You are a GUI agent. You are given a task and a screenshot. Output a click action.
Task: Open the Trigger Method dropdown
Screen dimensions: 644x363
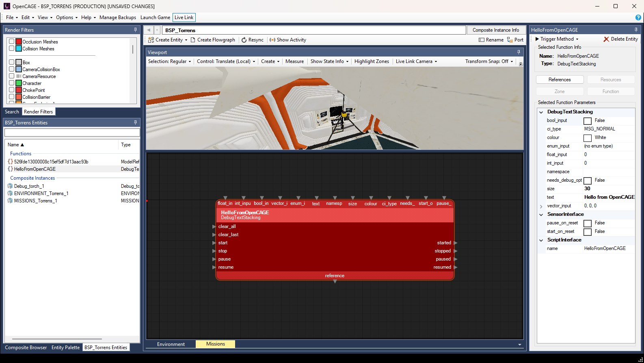click(557, 39)
